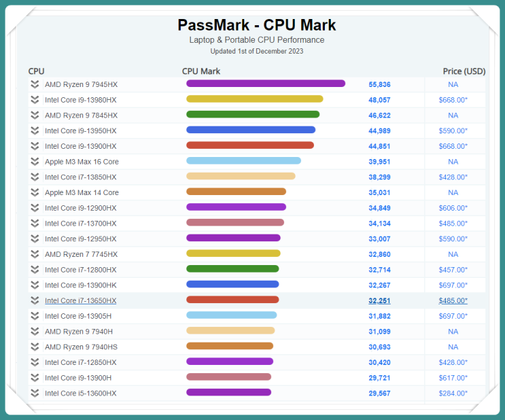The height and width of the screenshot is (420, 505).
Task: Open the Intel Core i7-13650HX link
Action: coord(80,300)
